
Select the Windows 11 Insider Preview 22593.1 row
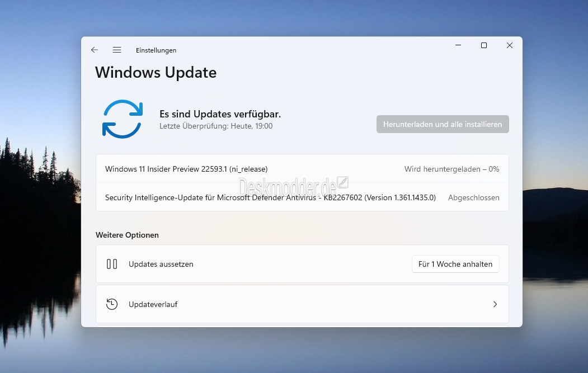[x=302, y=169]
